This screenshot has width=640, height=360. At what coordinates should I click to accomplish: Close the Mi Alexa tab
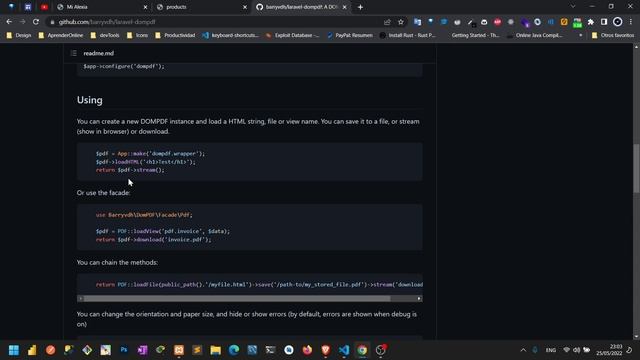point(145,7)
